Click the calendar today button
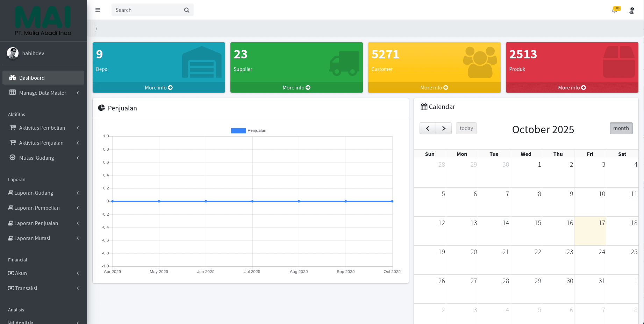 (466, 128)
